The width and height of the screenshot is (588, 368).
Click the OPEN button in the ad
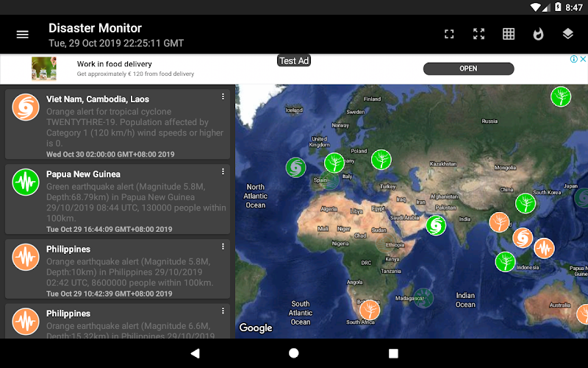click(x=468, y=68)
